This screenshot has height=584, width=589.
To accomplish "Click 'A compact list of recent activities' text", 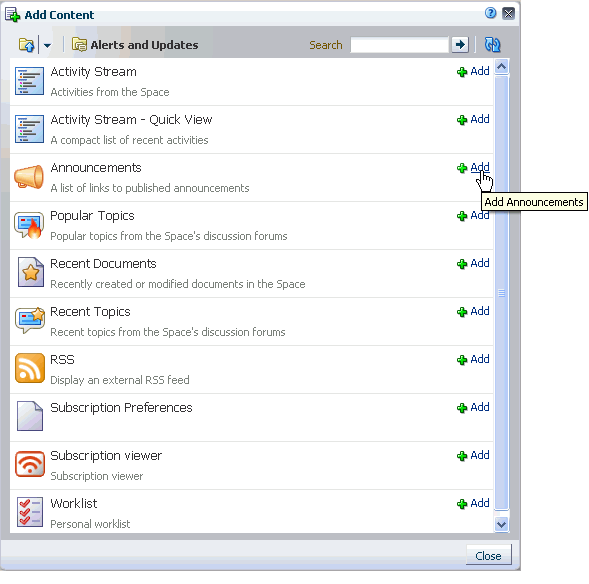I will pos(129,140).
